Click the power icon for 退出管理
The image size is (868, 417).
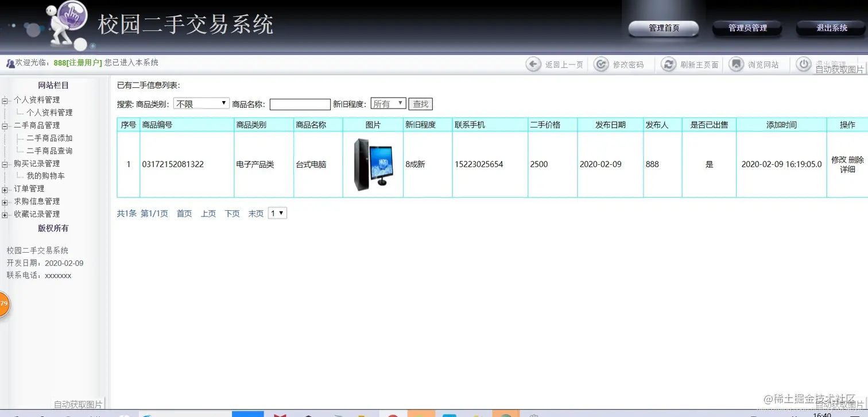[804, 64]
